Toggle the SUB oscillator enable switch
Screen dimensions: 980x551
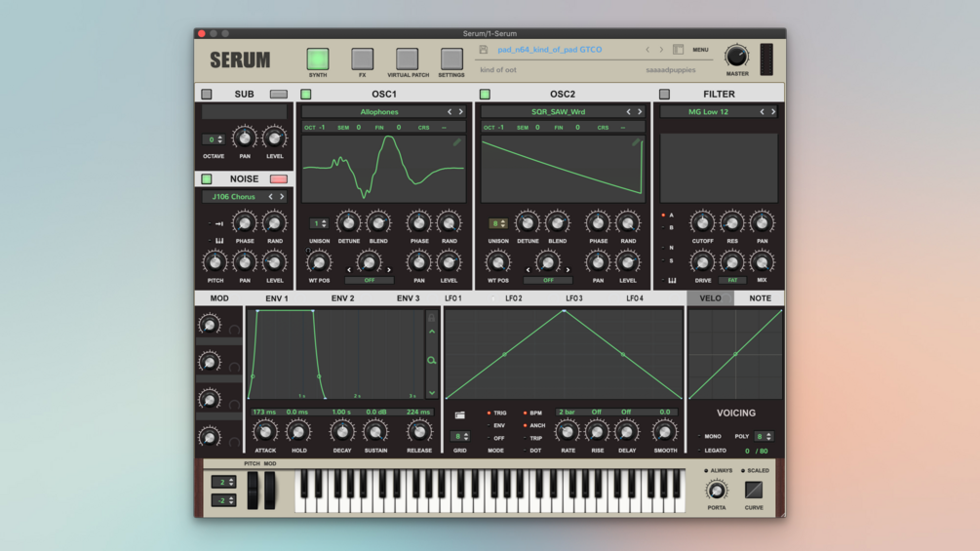[207, 95]
